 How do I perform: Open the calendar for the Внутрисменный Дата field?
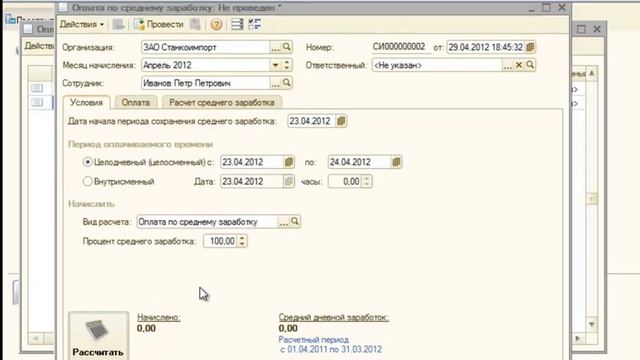click(x=289, y=181)
